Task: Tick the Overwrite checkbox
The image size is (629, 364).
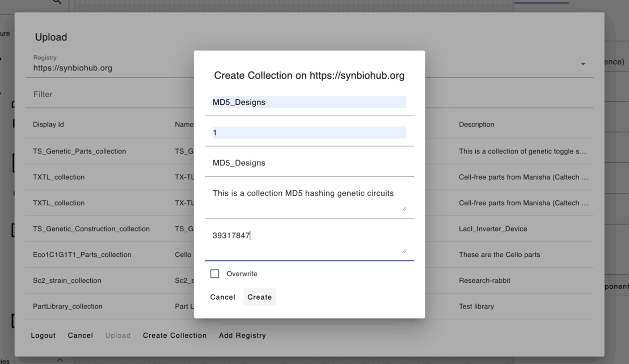Action: tap(215, 274)
